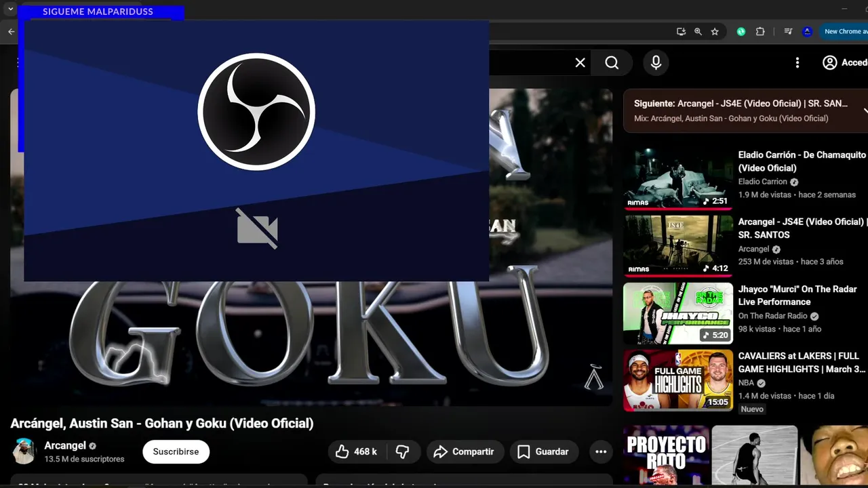Open YouTube settings three-dot menu
Viewport: 868px width, 488px height.
(797, 62)
